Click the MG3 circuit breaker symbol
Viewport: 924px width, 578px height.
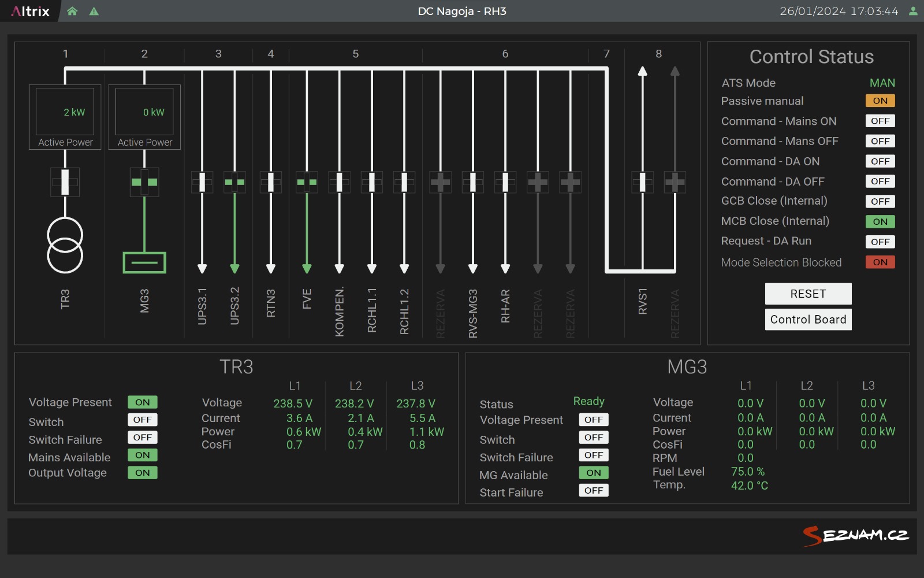pyautogui.click(x=144, y=182)
